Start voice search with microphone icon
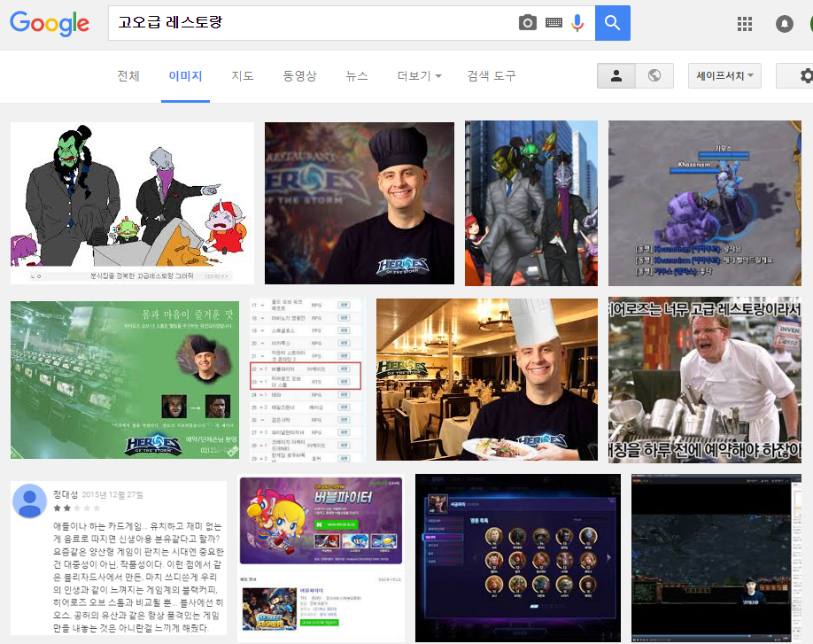The width and height of the screenshot is (813, 644). (x=577, y=23)
